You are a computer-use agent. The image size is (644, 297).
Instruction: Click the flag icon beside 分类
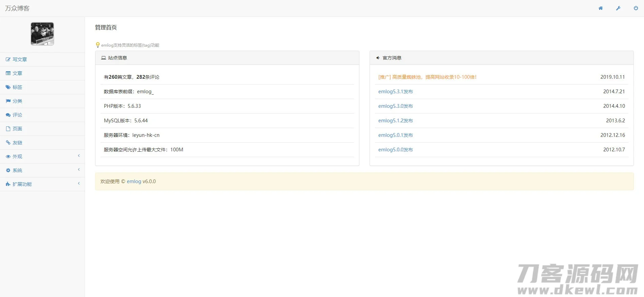pos(8,101)
